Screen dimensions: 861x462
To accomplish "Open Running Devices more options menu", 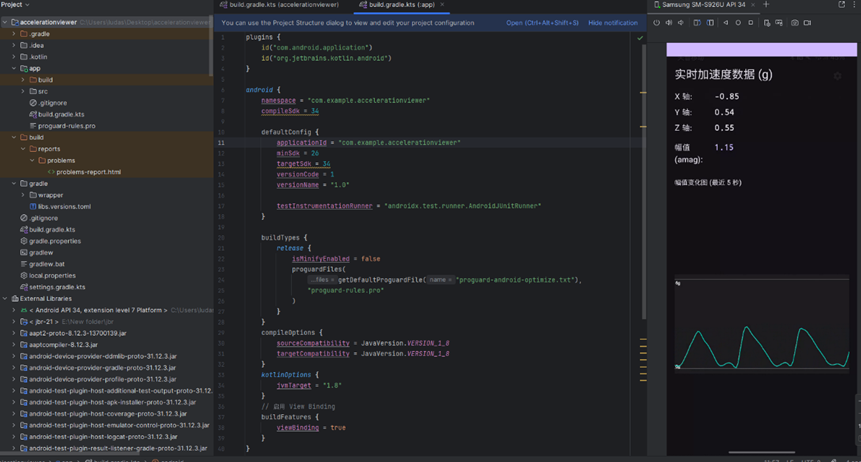I will coord(856,4).
